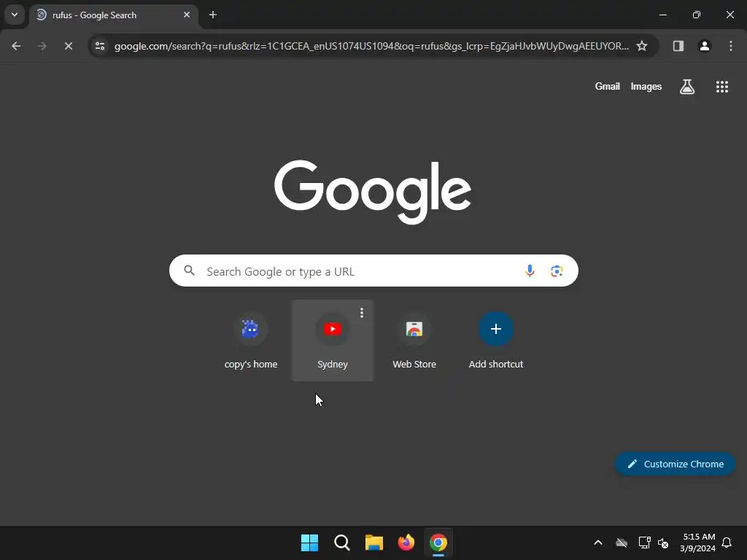Bookmark this tab with star icon
The image size is (747, 560).
click(642, 46)
